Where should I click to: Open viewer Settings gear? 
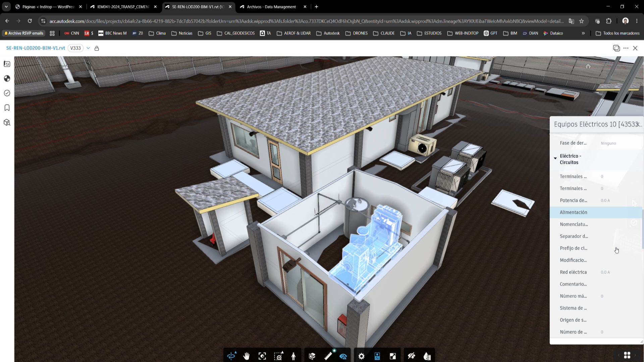tap(361, 356)
